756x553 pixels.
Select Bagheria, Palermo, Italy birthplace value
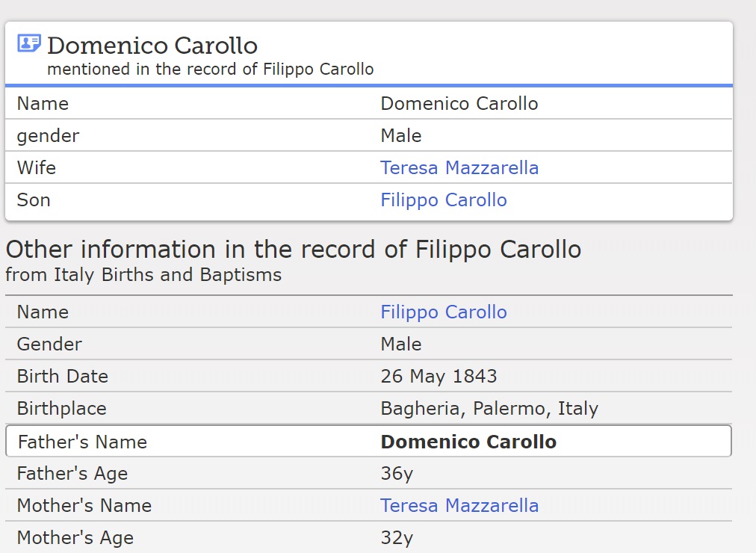pos(489,409)
